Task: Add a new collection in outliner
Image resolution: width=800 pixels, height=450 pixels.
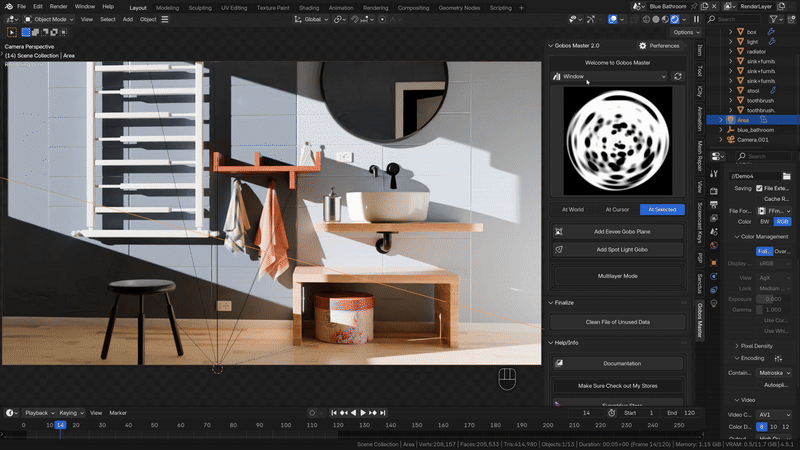Action: [x=792, y=19]
